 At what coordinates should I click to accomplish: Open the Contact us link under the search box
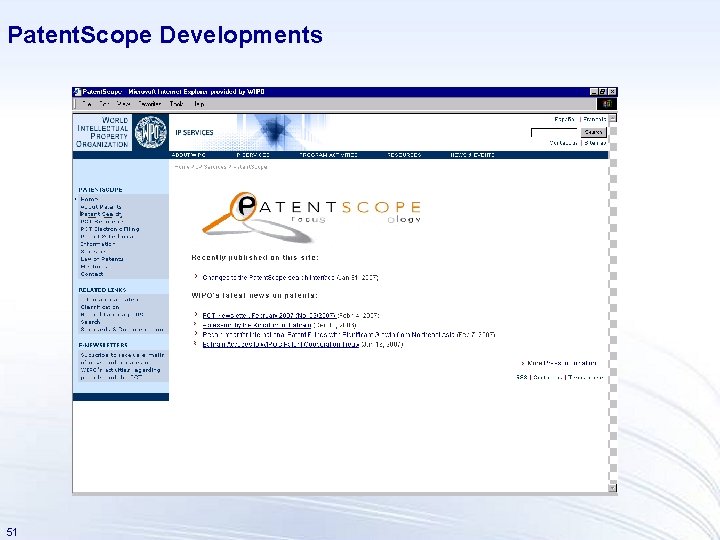(563, 143)
